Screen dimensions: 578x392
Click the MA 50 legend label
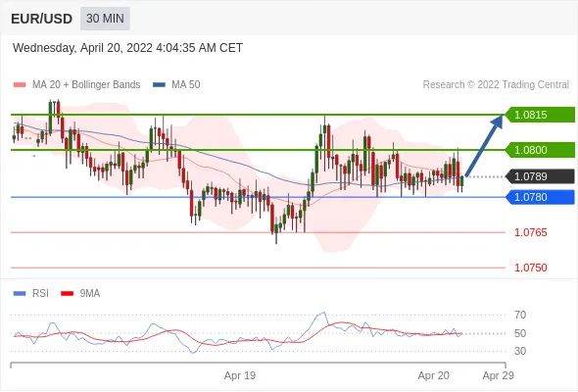(186, 85)
